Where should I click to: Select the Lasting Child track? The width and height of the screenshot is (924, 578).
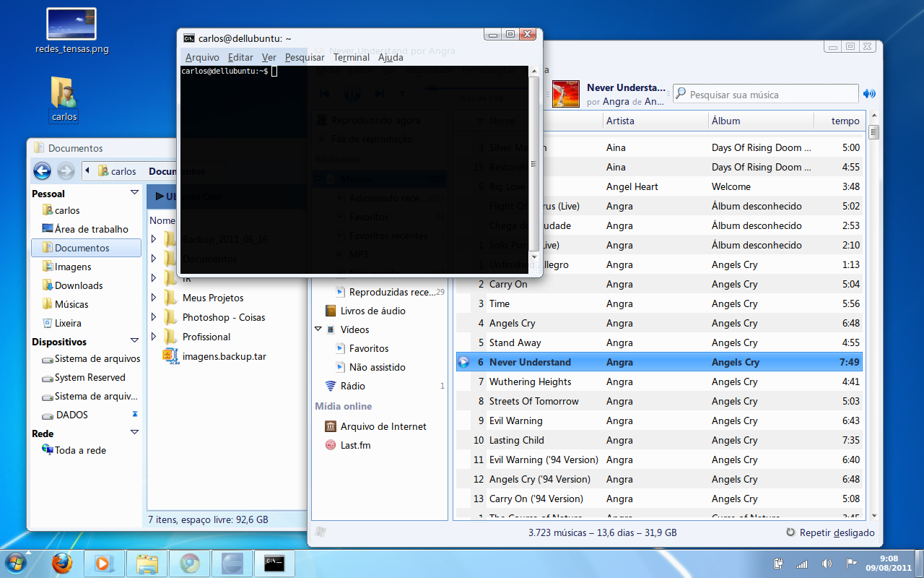[x=660, y=440]
